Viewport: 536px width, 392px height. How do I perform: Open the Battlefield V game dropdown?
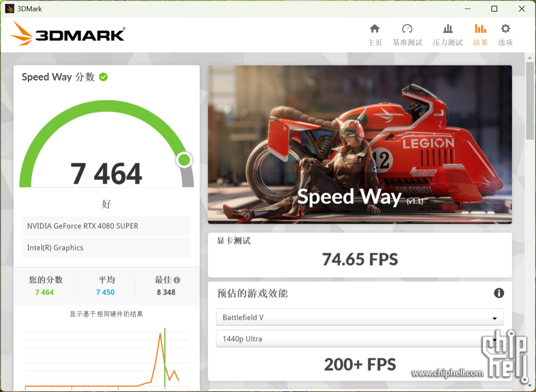(x=360, y=317)
